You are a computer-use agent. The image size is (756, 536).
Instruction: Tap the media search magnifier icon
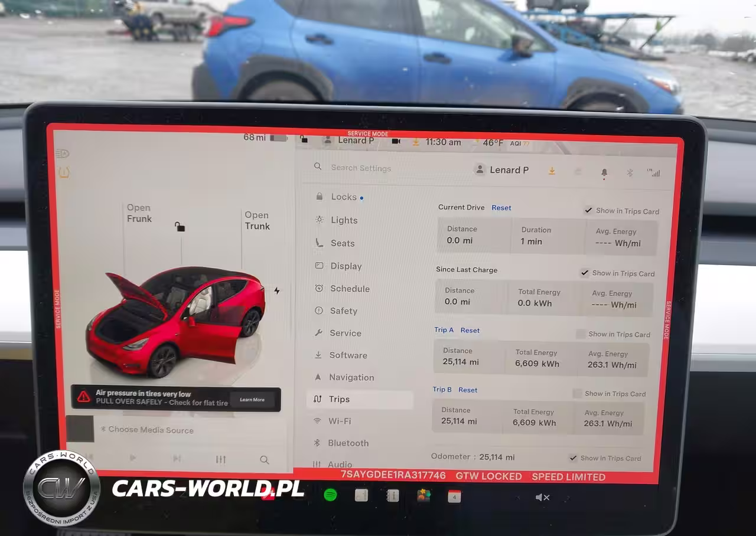click(264, 459)
